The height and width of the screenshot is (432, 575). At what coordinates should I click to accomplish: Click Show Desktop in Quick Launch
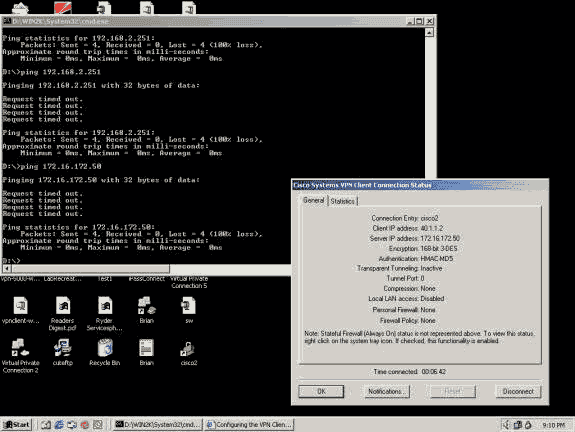(x=46, y=425)
